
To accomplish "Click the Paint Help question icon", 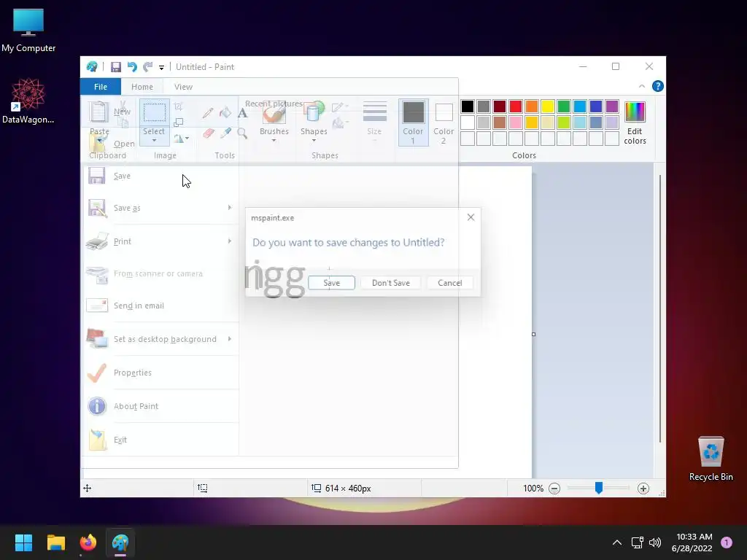I will [x=657, y=86].
